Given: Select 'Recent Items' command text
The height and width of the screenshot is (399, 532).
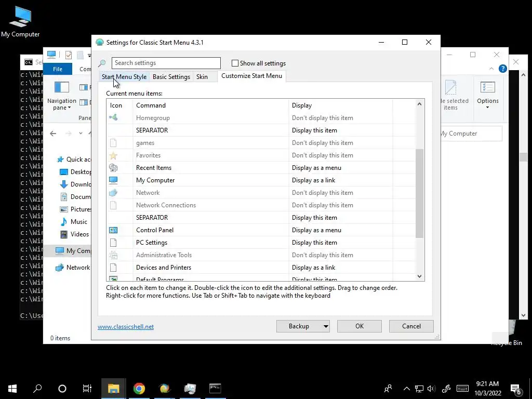Looking at the screenshot, I should 154,168.
